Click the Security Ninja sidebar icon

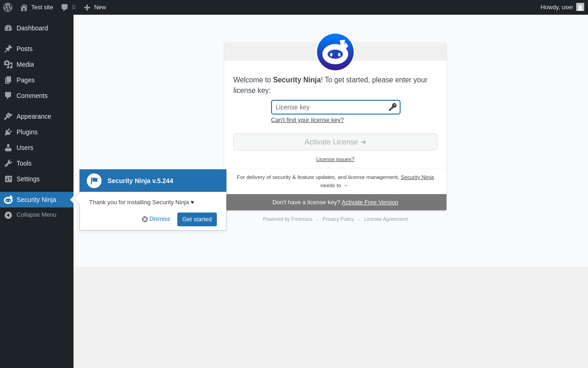[8, 200]
